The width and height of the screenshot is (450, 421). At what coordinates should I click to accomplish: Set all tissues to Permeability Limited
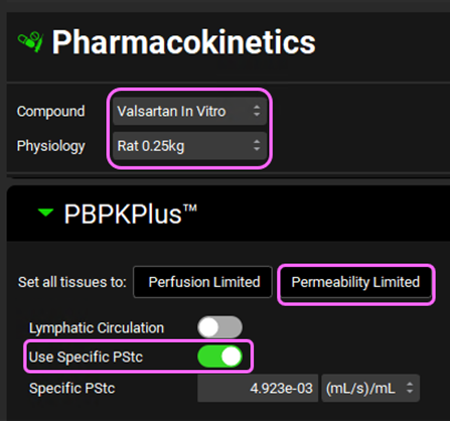356,282
